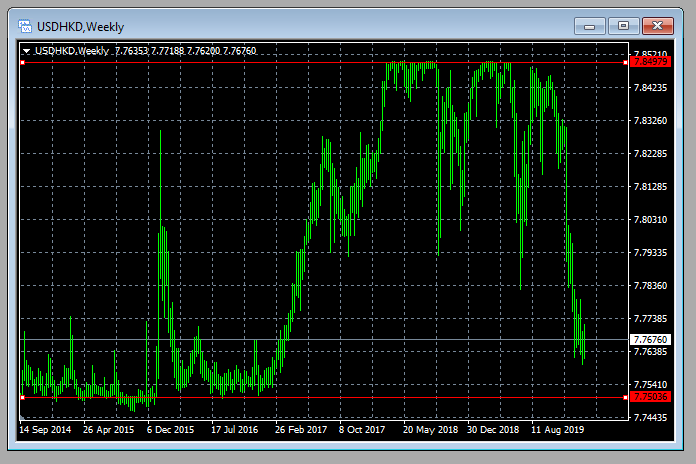Click the 7.78360 price axis value
Screen dimensions: 696x464
650,286
